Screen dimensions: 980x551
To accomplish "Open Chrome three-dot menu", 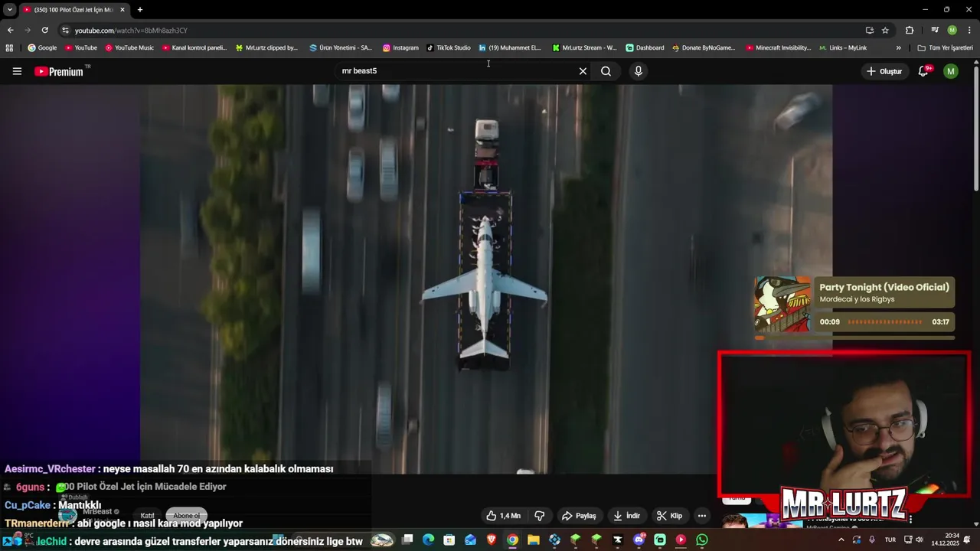I will (x=969, y=30).
